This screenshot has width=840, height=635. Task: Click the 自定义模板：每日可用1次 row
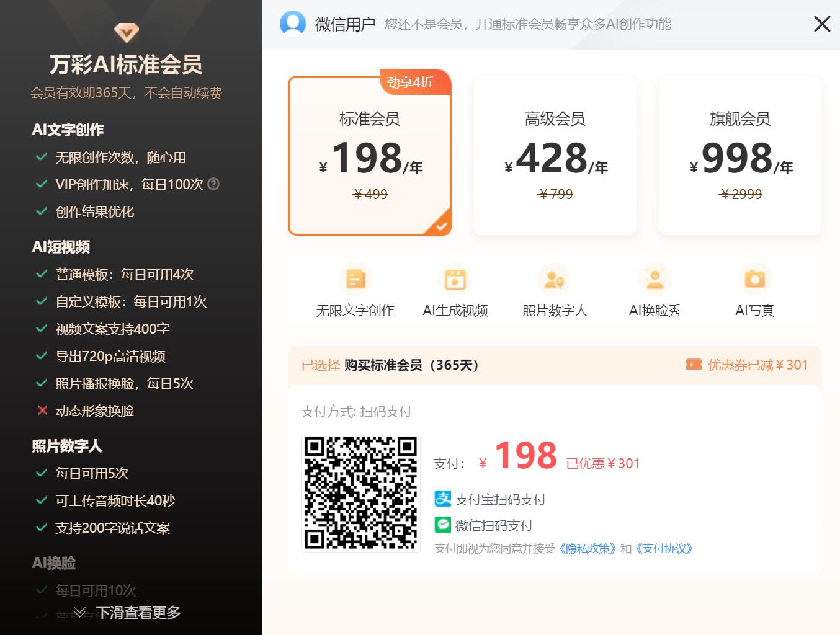coord(121,301)
